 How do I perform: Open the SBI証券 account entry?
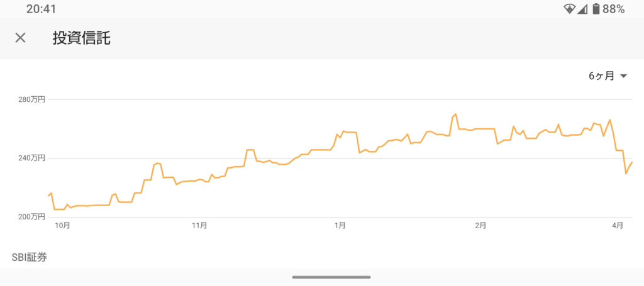(30, 256)
